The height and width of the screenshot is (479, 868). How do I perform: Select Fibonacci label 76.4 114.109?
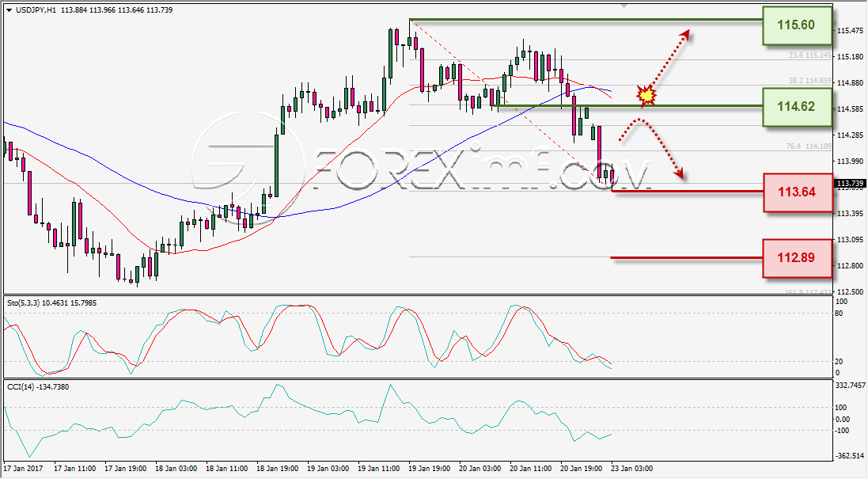(x=809, y=146)
